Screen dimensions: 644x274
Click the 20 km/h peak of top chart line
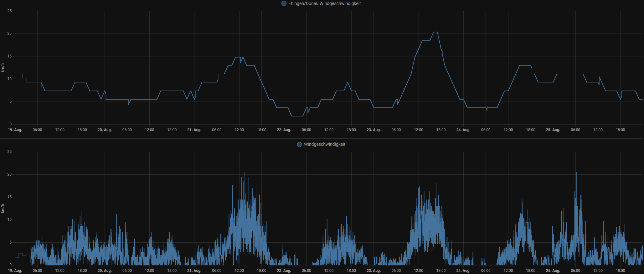click(435, 32)
